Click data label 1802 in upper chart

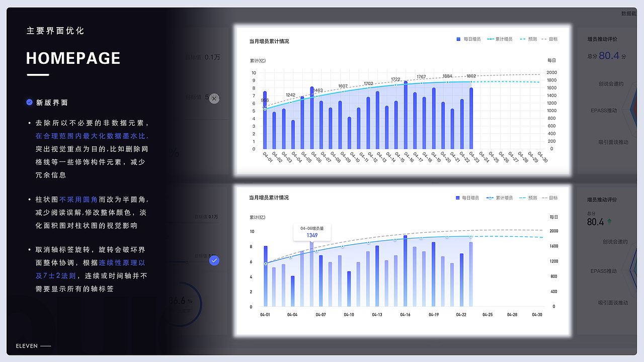tap(471, 76)
